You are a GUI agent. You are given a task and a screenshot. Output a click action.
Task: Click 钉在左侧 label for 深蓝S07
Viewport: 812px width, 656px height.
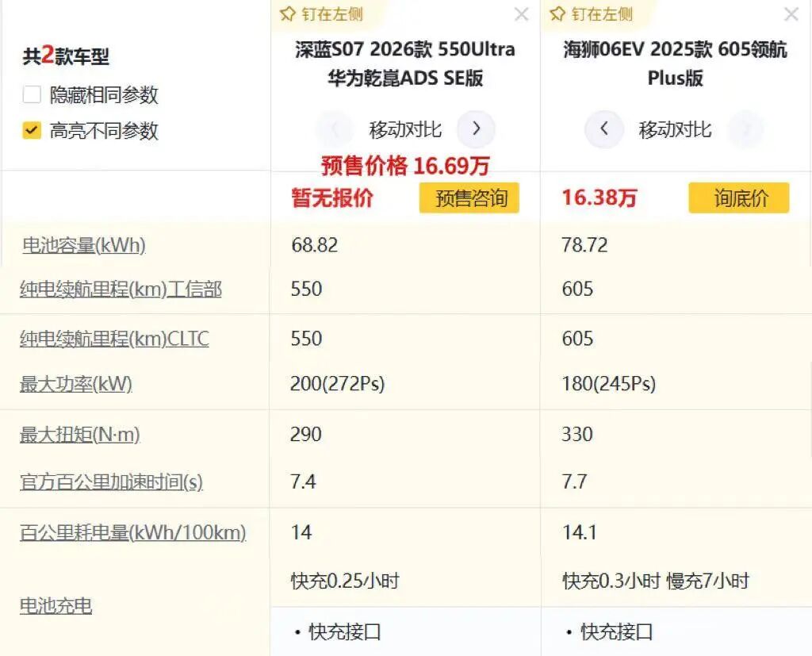pyautogui.click(x=332, y=14)
